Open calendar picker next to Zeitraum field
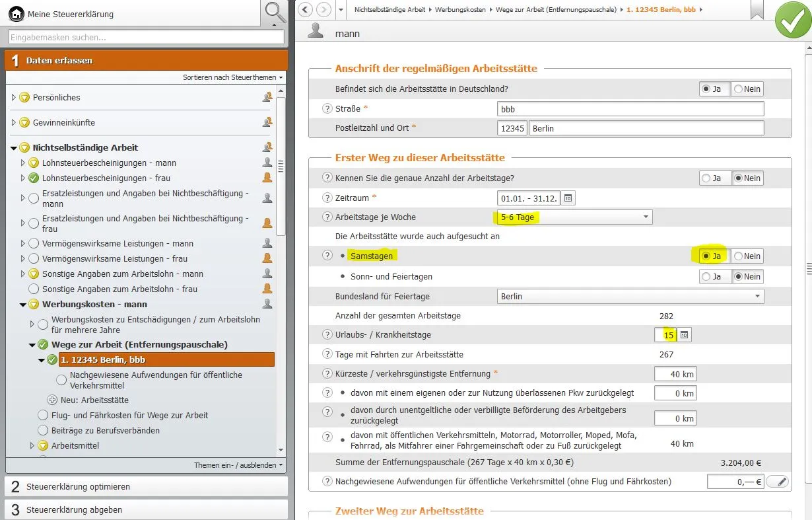The width and height of the screenshot is (812, 520). [x=568, y=198]
